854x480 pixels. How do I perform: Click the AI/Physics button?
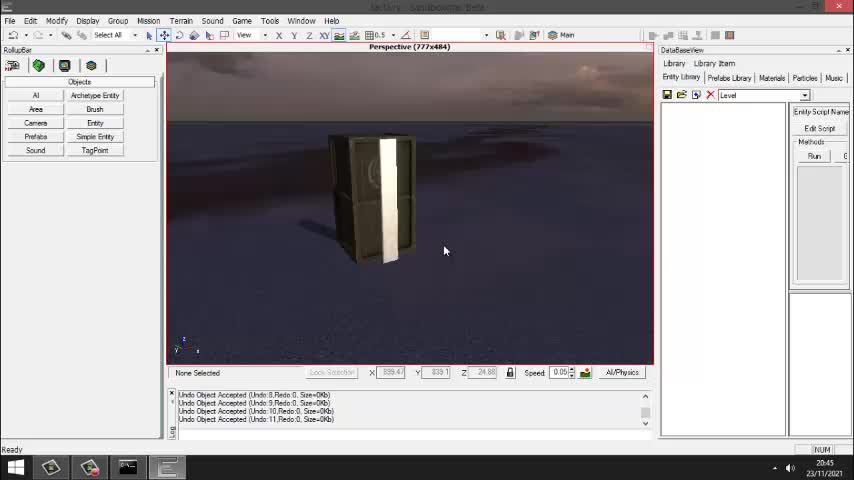[x=622, y=373]
